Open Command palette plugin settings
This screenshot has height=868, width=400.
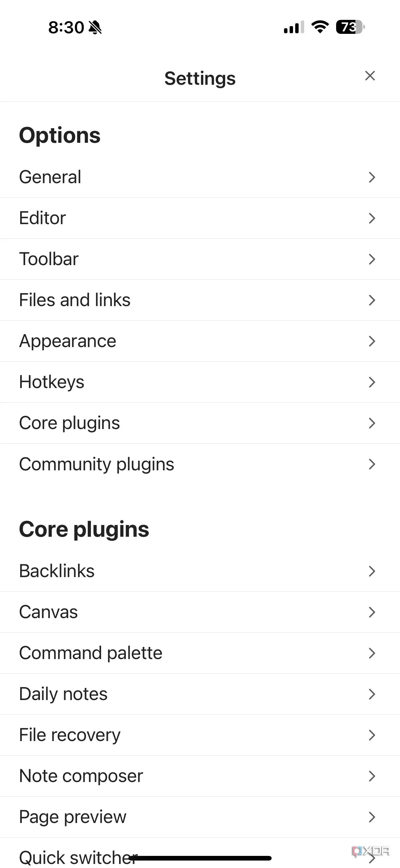click(91, 653)
